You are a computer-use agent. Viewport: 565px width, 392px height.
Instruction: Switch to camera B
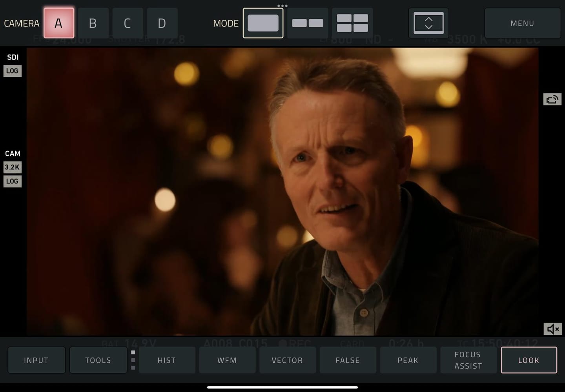click(93, 23)
